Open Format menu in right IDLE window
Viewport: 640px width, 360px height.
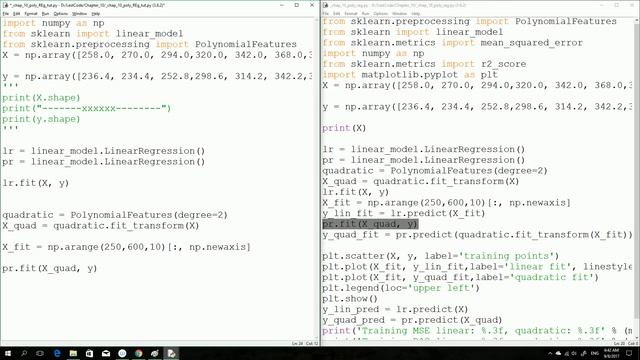[351, 13]
